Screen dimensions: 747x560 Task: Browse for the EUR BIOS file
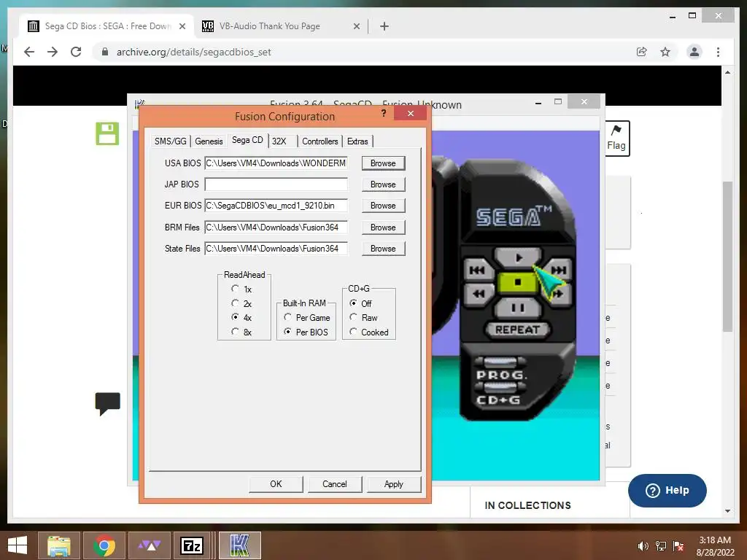click(x=383, y=206)
